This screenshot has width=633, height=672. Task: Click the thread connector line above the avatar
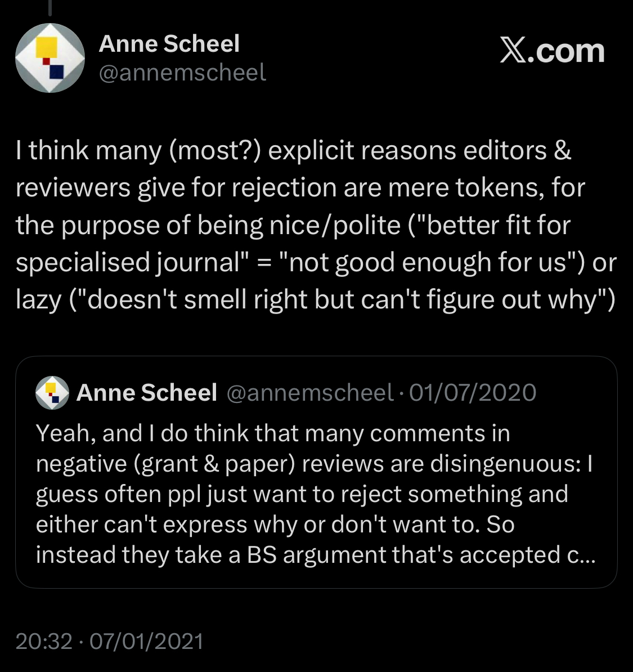pyautogui.click(x=50, y=7)
